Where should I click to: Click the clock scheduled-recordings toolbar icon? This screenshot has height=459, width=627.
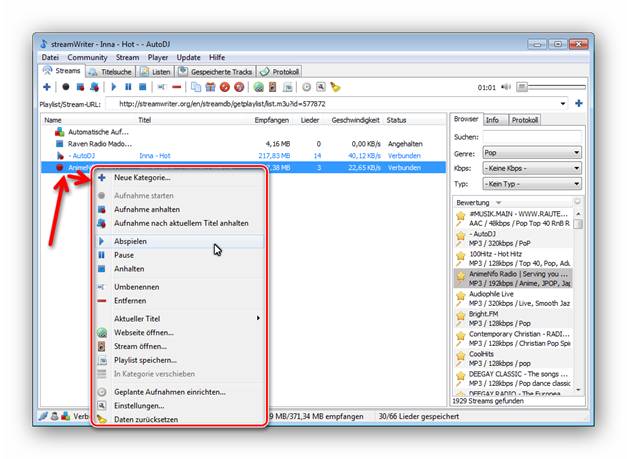pos(307,87)
